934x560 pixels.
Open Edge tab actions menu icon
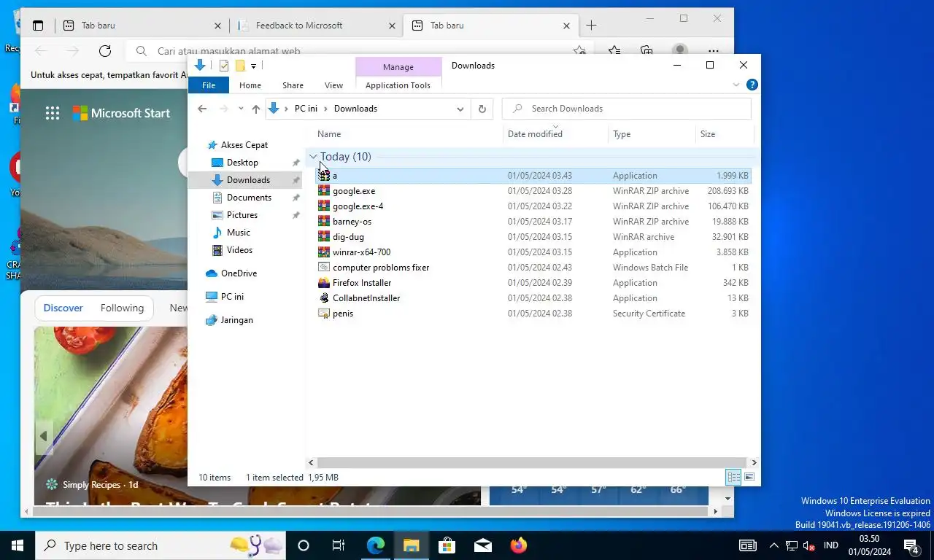coord(38,26)
